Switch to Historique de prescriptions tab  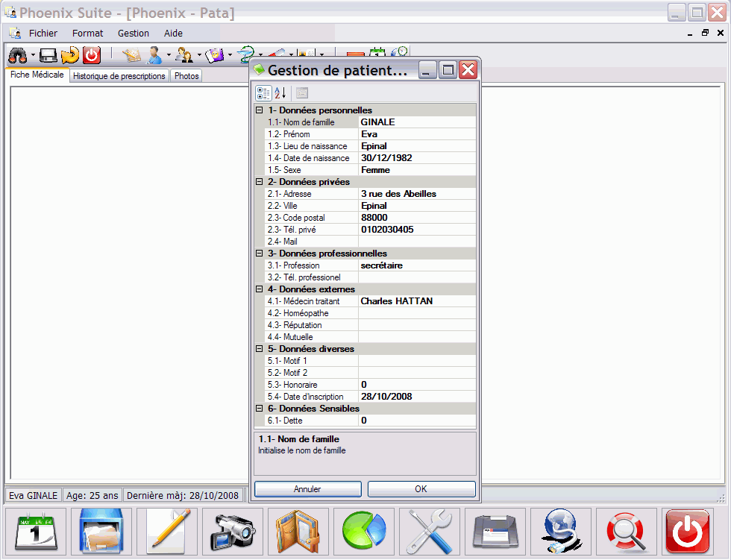click(x=119, y=76)
